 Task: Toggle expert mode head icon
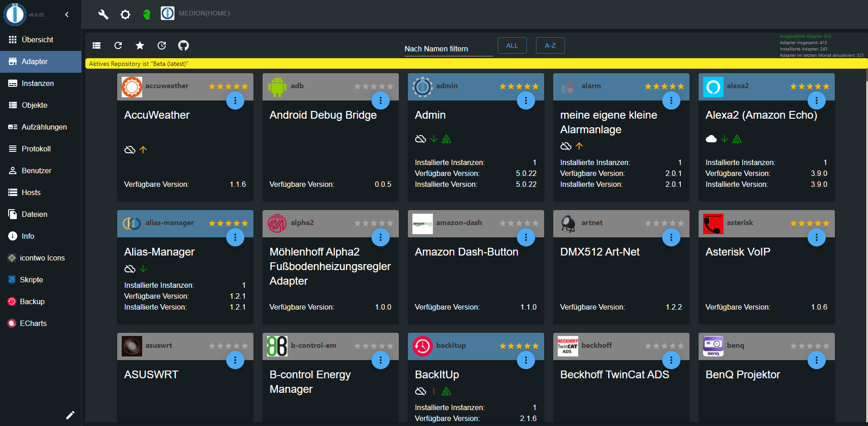point(146,15)
